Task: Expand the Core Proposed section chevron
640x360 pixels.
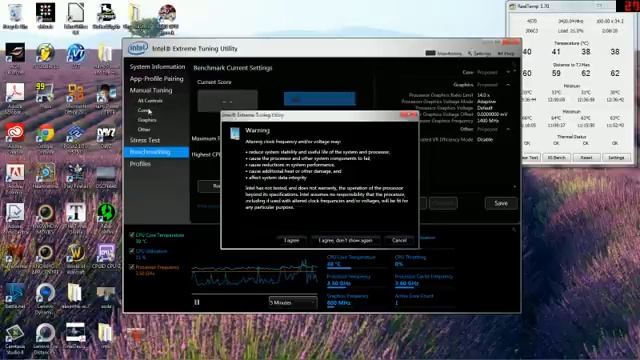Action: point(508,72)
